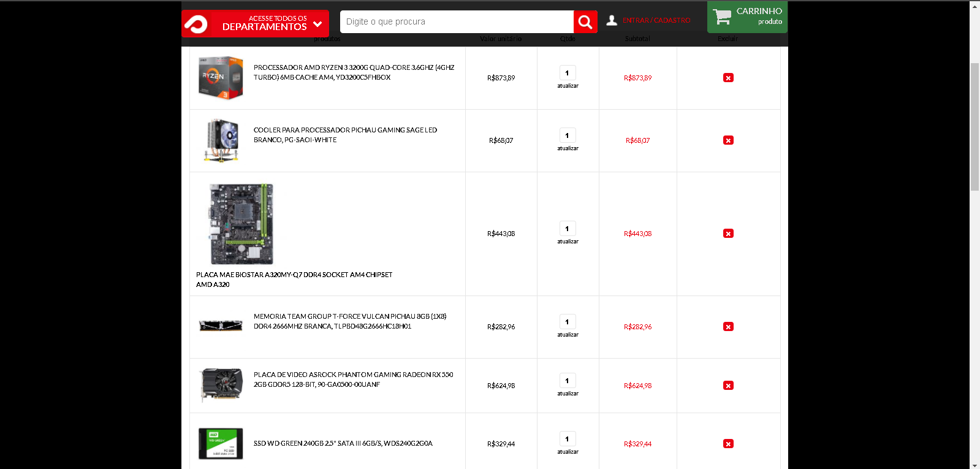Click the search input field
The width and height of the screenshot is (980, 469).
coord(457,21)
